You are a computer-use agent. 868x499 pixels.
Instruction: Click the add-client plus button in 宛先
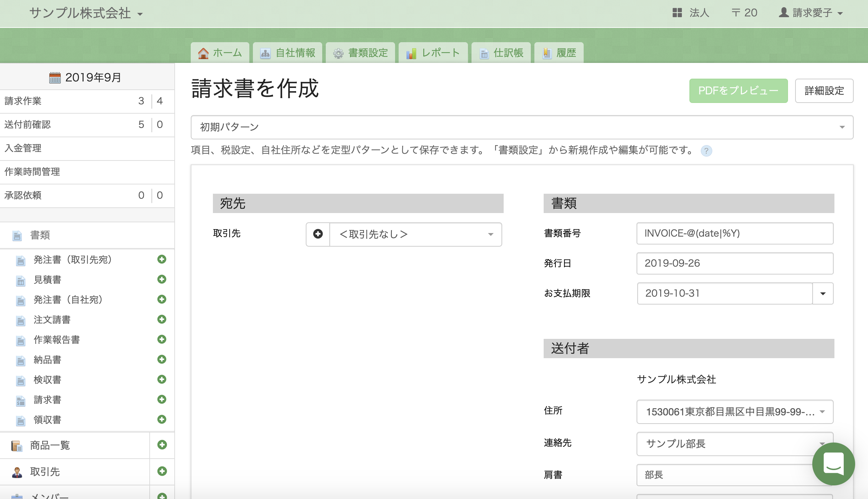[318, 234]
